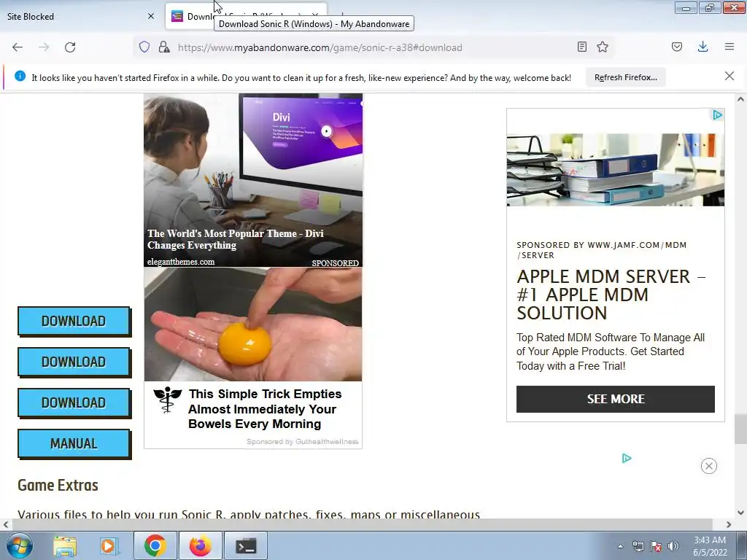The width and height of the screenshot is (747, 560).
Task: Click horizontal scroll left arrow
Action: tap(6, 524)
